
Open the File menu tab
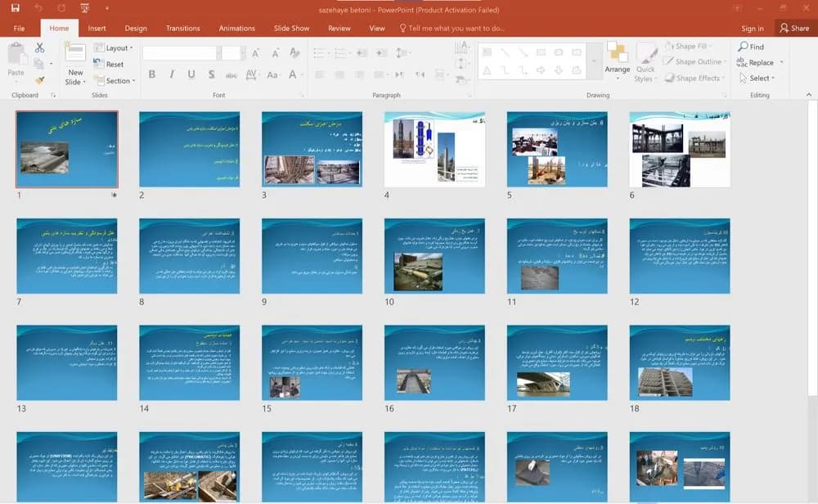tap(20, 28)
